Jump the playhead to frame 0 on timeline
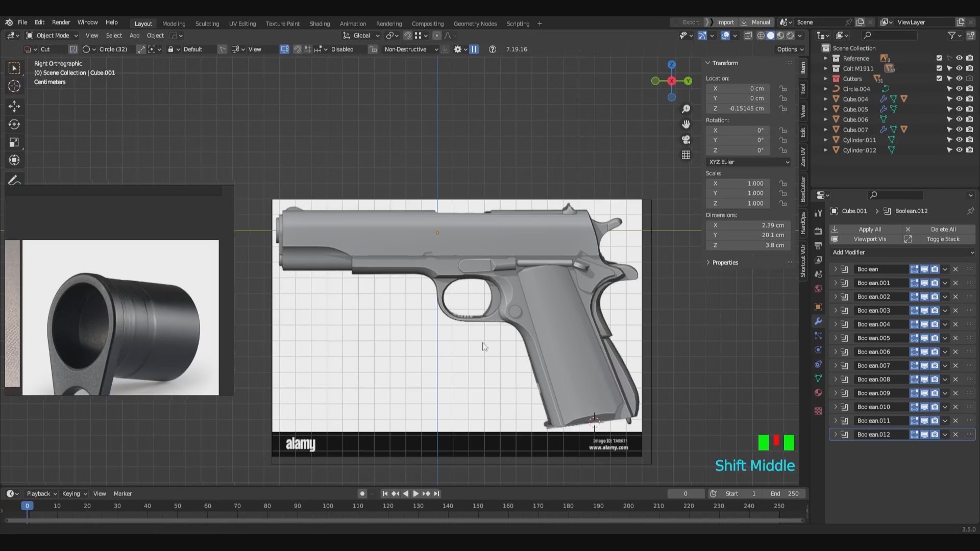 pos(27,506)
